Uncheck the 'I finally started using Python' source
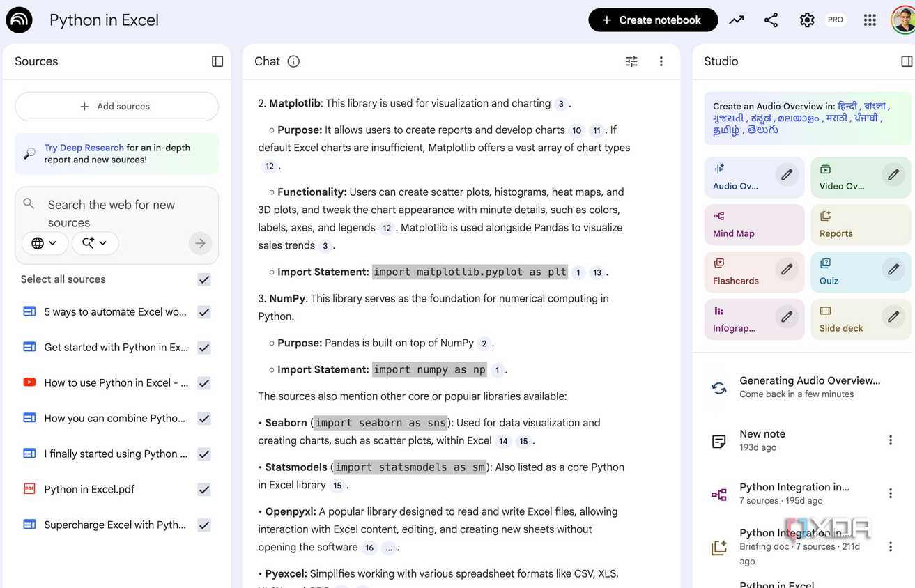The width and height of the screenshot is (915, 588). click(204, 454)
